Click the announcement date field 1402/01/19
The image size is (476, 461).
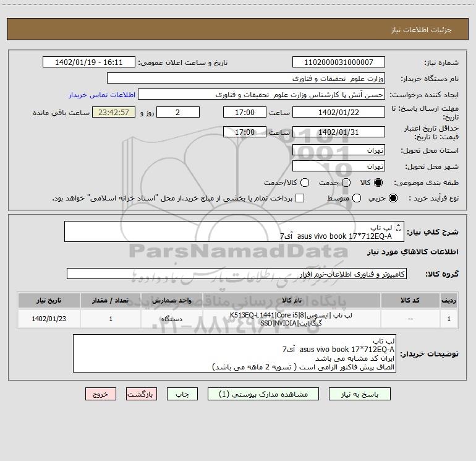pyautogui.click(x=88, y=62)
